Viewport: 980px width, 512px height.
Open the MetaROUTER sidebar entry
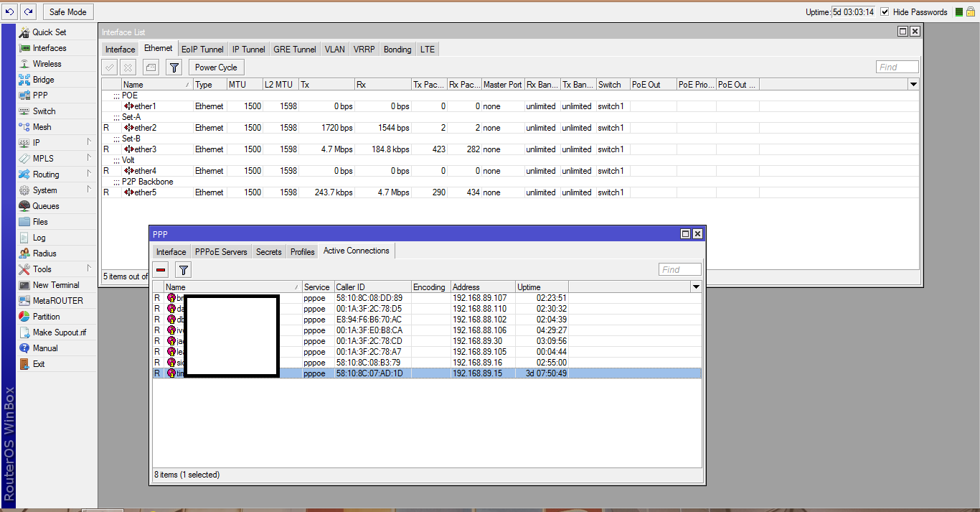(x=57, y=301)
